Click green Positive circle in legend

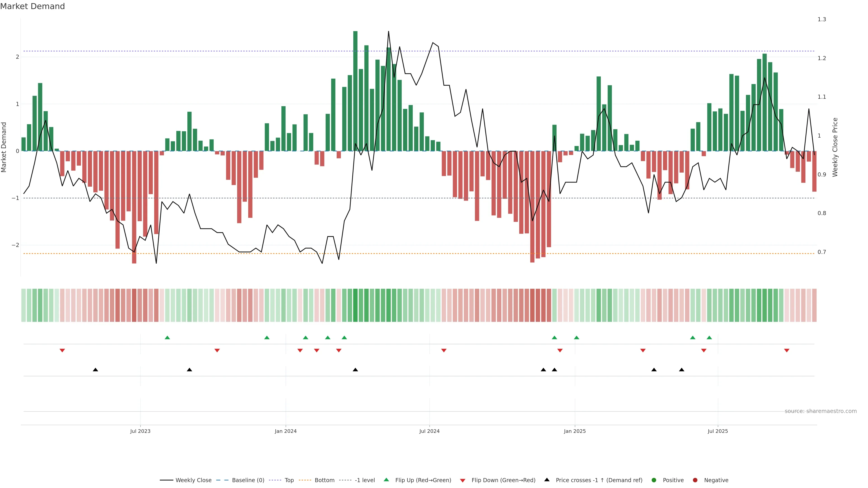pyautogui.click(x=654, y=480)
